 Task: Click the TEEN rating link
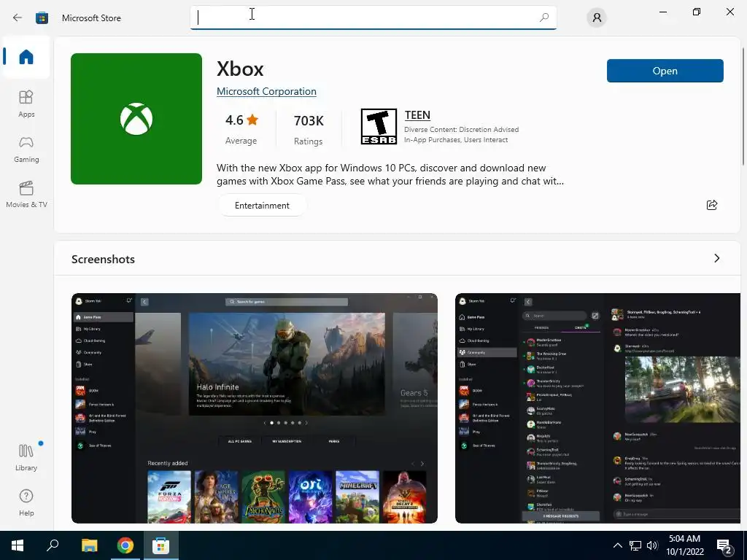(417, 114)
